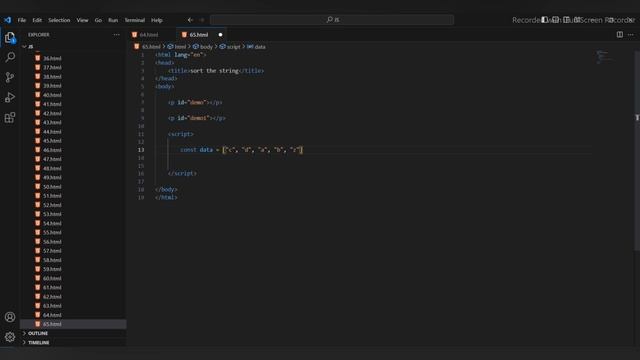This screenshot has height=360, width=640.
Task: Open 63.html in the file tree
Action: pyautogui.click(x=52, y=306)
